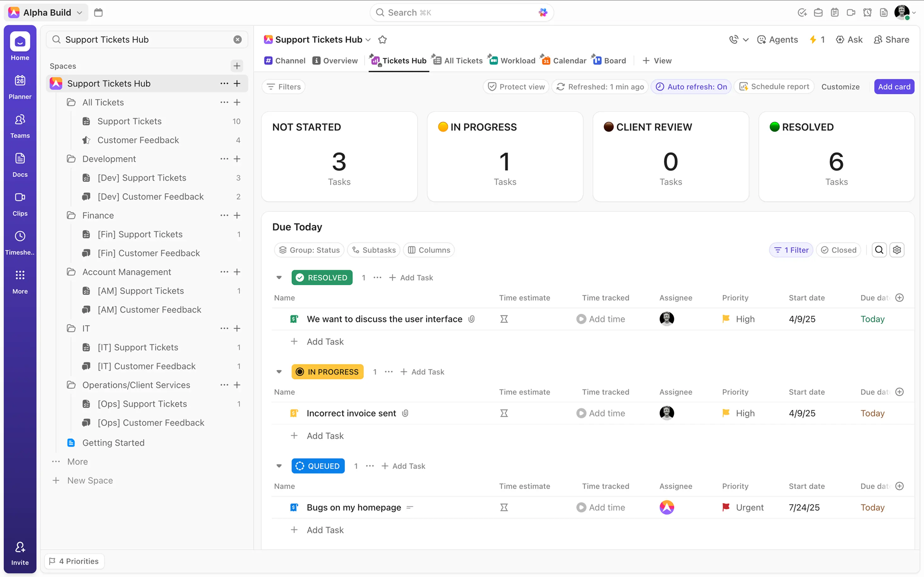Image resolution: width=924 pixels, height=577 pixels.
Task: Collapse the QUEUED status group
Action: point(279,466)
